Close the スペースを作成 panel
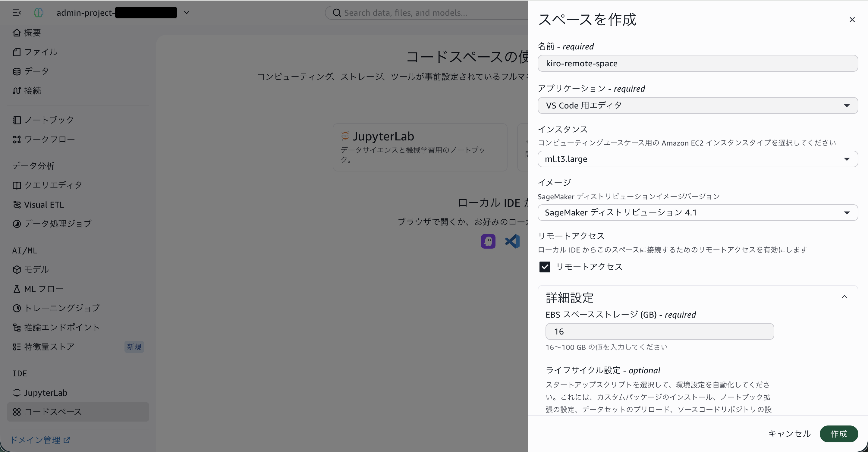Screen dimensions: 868x452 [852, 20]
